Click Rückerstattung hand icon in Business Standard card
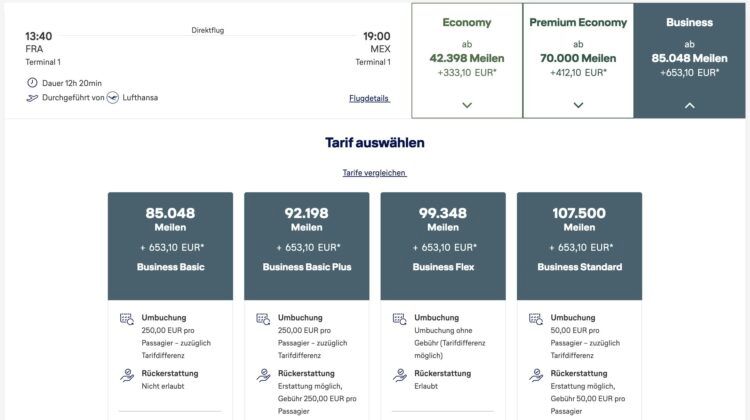This screenshot has width=750, height=420. [534, 376]
